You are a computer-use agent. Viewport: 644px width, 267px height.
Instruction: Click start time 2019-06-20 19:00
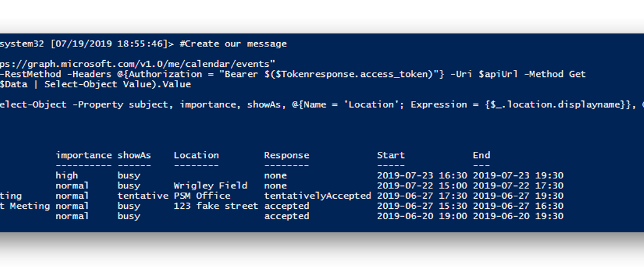pyautogui.click(x=423, y=216)
